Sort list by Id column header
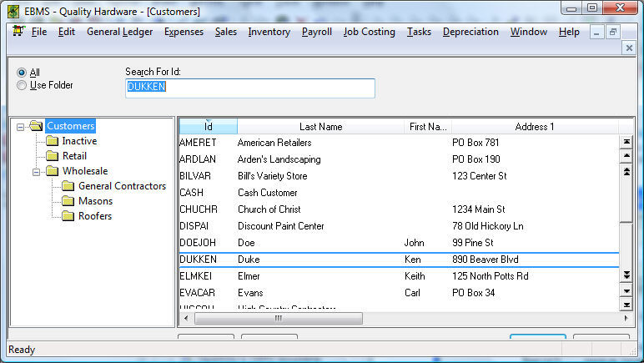 [x=208, y=126]
